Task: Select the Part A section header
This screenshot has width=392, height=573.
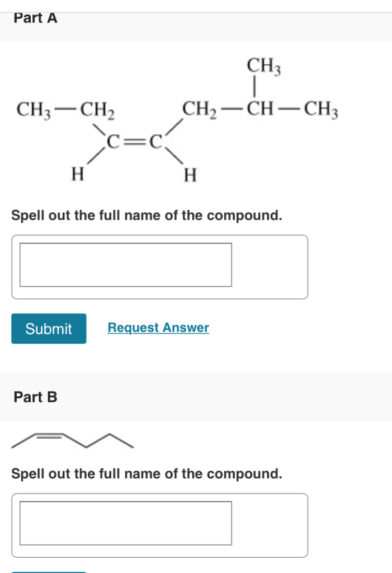Action: (35, 18)
